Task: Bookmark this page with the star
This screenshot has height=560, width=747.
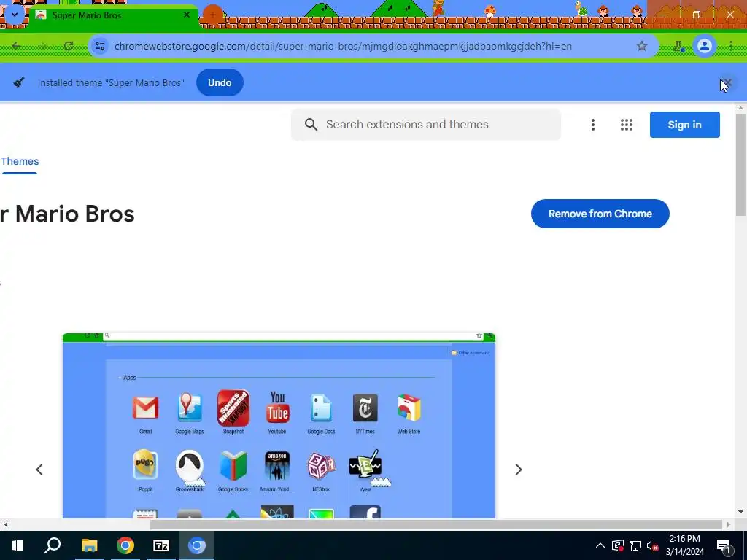Action: tap(642, 46)
